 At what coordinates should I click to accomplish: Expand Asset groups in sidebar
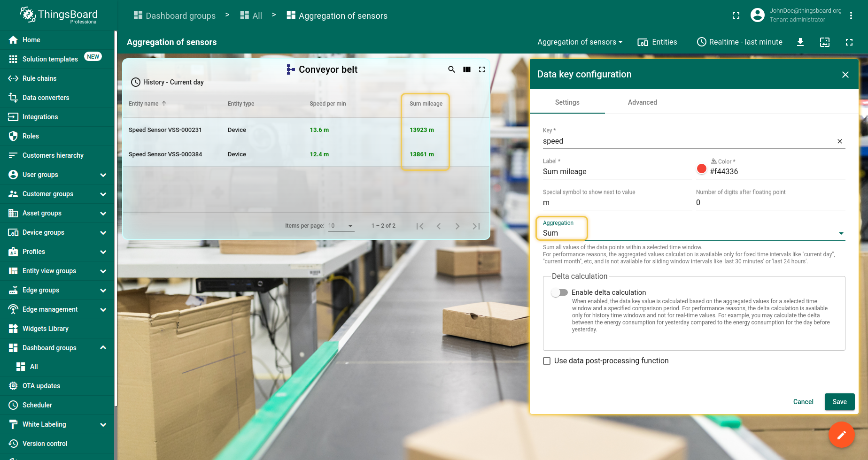[57, 213]
